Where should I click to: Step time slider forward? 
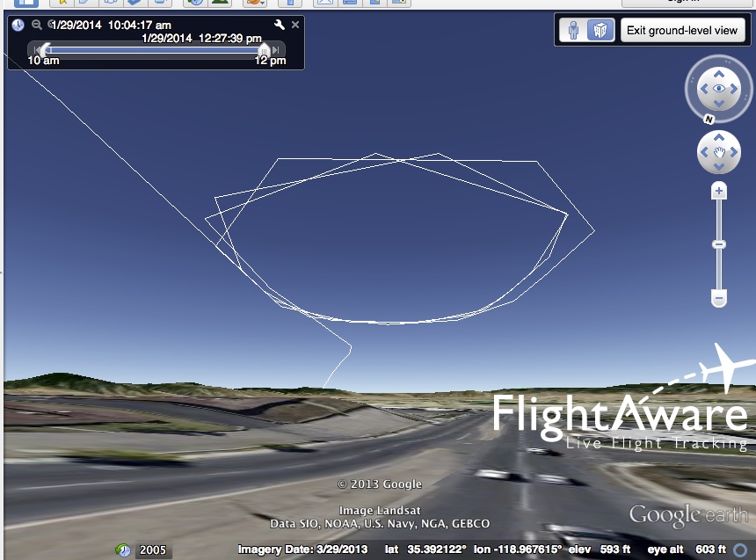tap(276, 50)
